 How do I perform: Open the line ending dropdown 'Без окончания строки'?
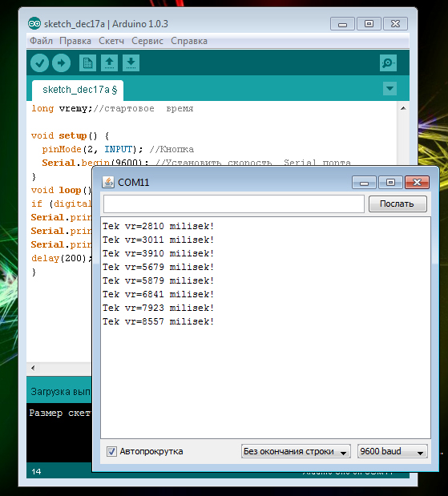pos(296,451)
